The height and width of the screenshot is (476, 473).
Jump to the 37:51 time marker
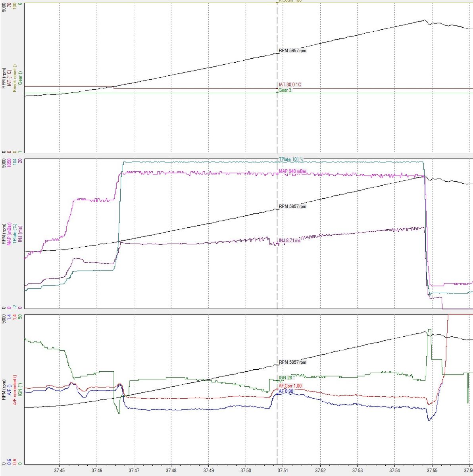coord(283,470)
